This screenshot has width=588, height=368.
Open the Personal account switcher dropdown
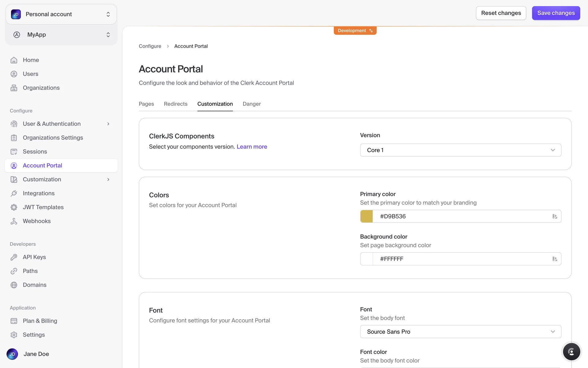pos(61,14)
